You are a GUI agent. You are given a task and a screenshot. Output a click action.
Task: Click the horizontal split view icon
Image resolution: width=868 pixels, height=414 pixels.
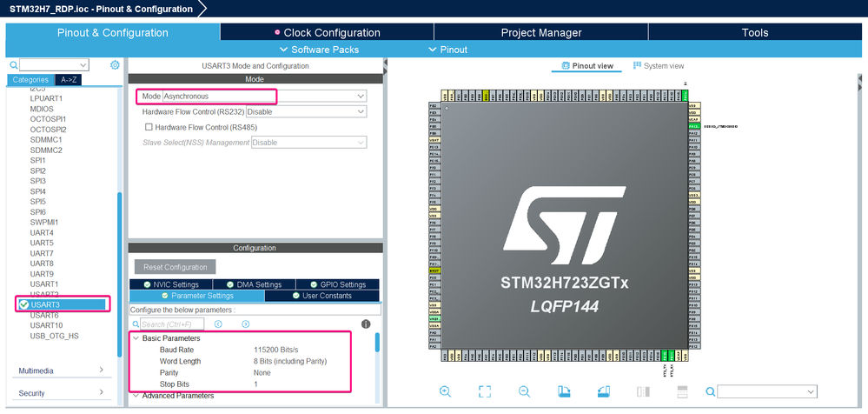[683, 392]
